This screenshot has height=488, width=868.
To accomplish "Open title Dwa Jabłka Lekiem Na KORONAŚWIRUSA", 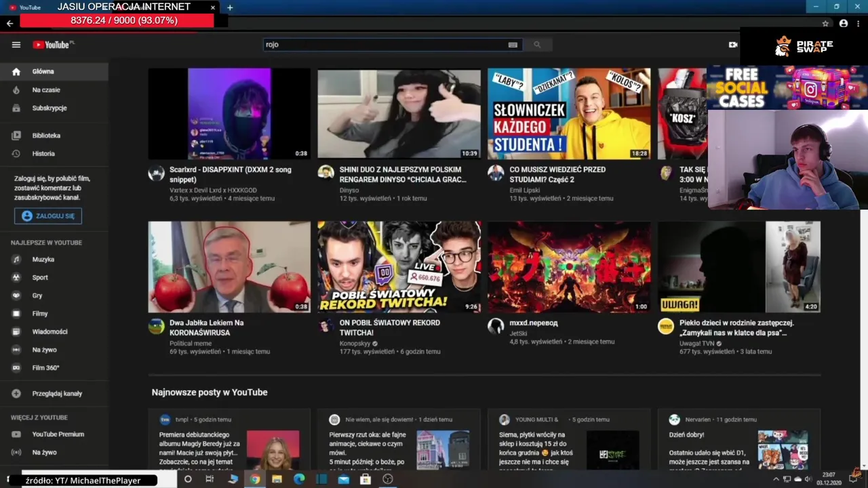I will coord(206,327).
